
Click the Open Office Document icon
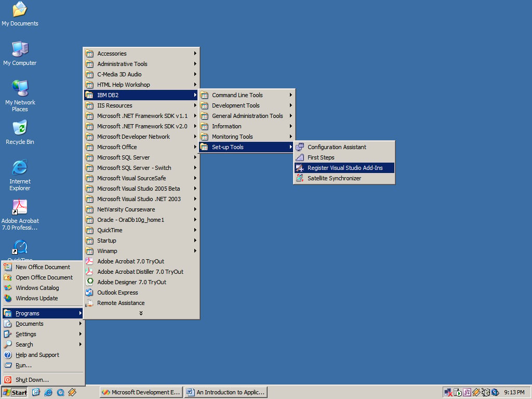pos(8,277)
